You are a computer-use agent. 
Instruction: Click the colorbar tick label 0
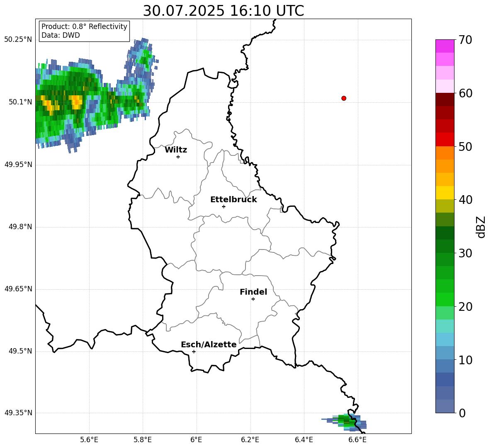[x=462, y=413]
